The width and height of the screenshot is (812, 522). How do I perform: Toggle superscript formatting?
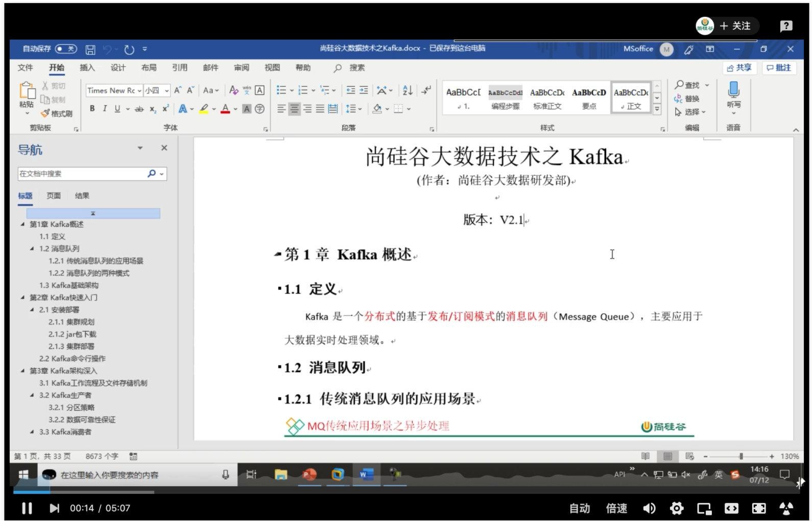[165, 109]
